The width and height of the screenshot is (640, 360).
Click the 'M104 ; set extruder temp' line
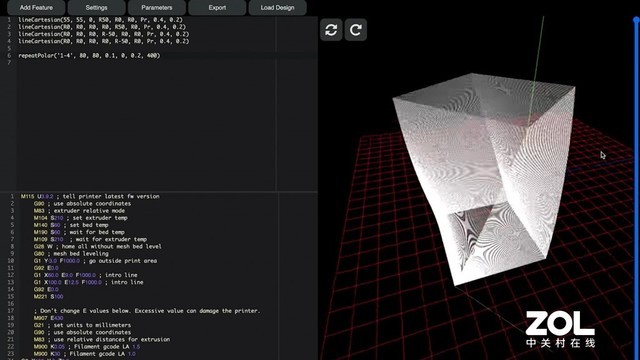(81, 218)
